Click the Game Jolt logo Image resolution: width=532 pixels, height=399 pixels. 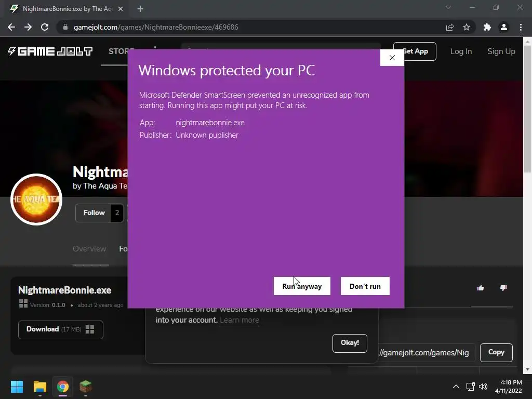(50, 51)
